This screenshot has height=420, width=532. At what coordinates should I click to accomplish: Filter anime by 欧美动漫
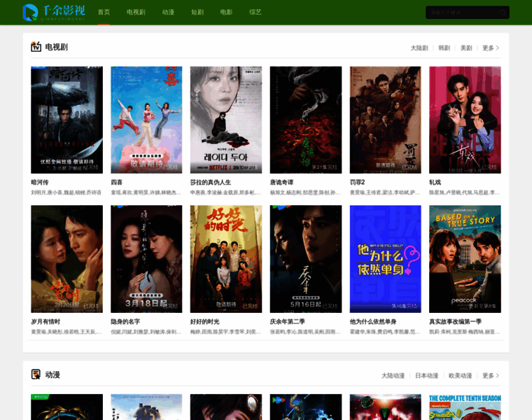pyautogui.click(x=461, y=376)
